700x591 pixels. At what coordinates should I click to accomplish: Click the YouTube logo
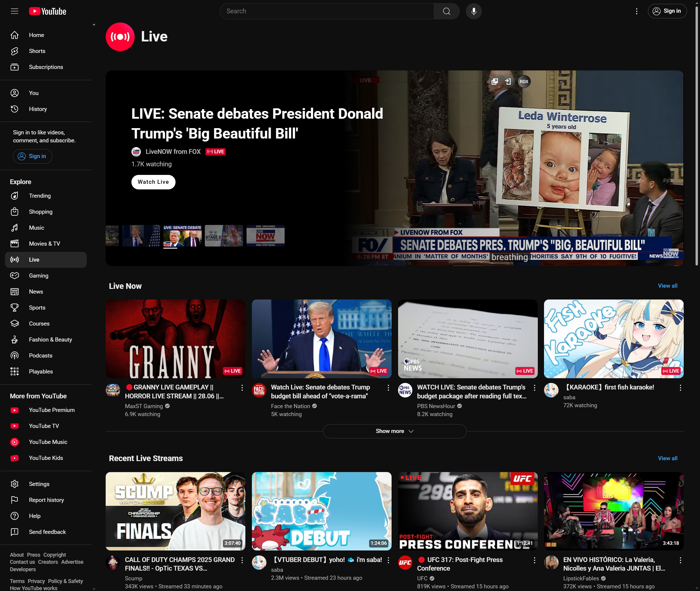coord(48,11)
